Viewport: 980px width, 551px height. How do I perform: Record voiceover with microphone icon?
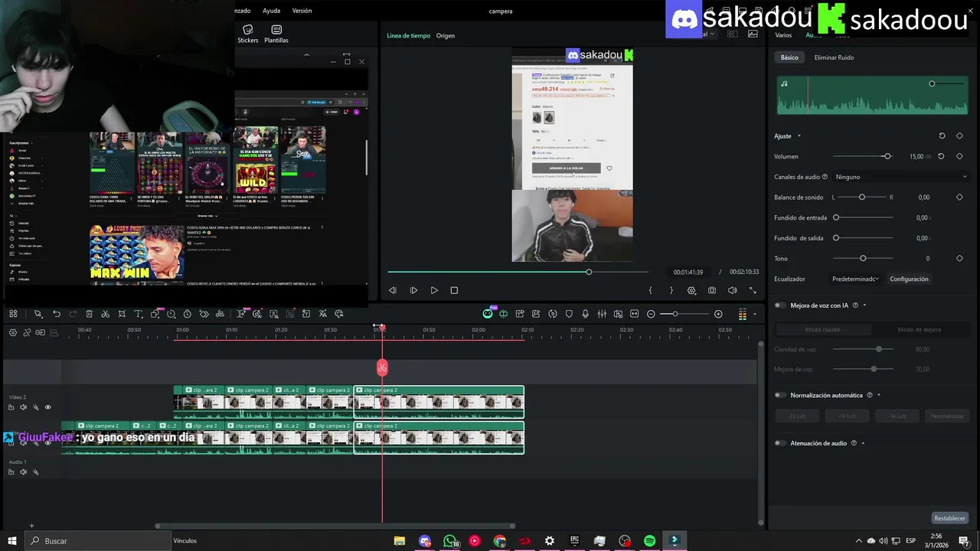585,314
